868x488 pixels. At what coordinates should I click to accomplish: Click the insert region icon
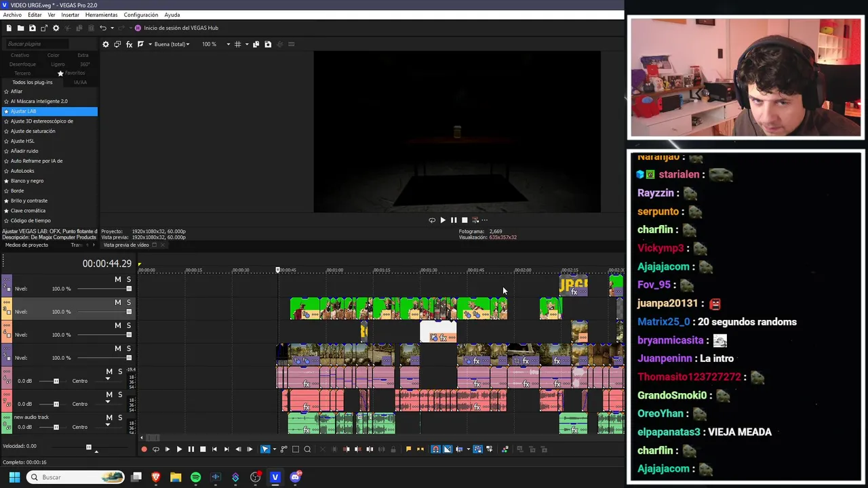tap(420, 449)
